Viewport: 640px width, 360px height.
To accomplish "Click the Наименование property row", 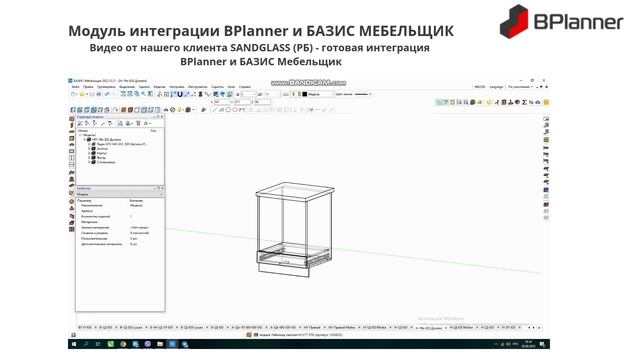I will 120,205.
